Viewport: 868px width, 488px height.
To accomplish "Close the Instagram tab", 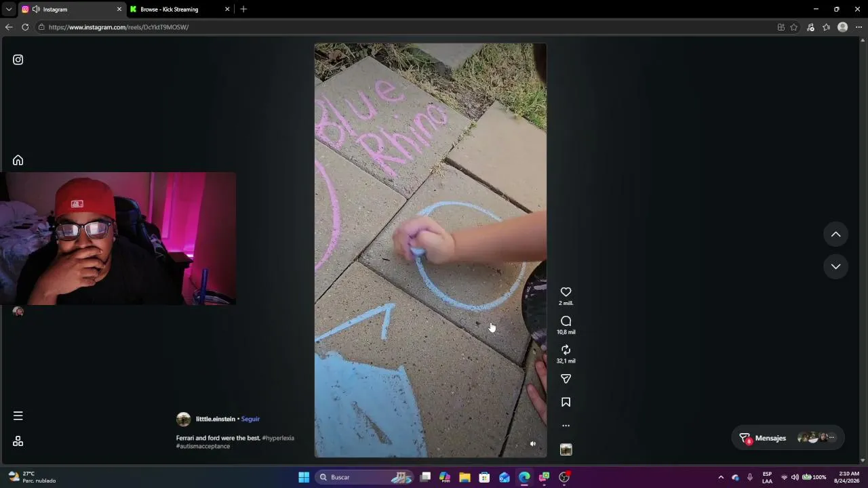I will point(119,9).
